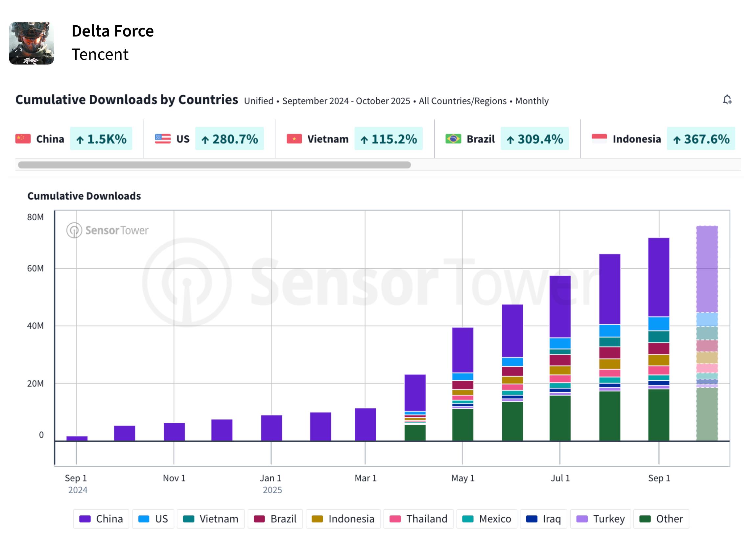Click the Brazil flag icon
The width and height of the screenshot is (756, 540).
pos(453,139)
